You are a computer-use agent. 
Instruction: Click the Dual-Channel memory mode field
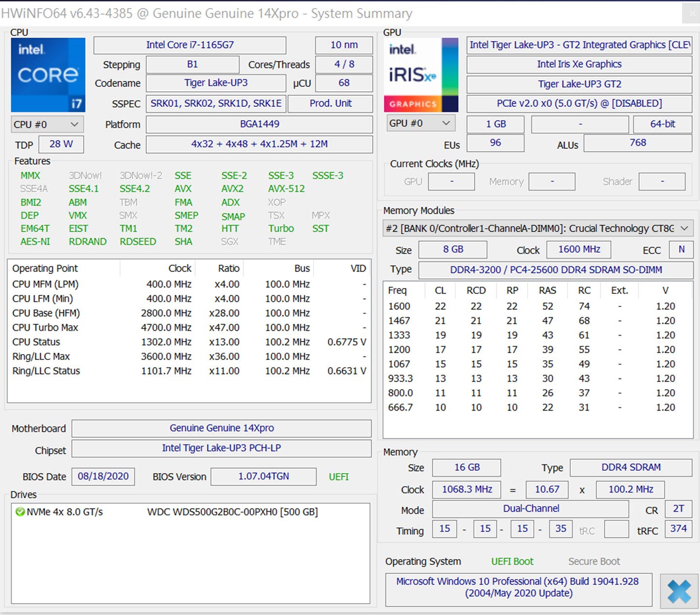point(530,509)
